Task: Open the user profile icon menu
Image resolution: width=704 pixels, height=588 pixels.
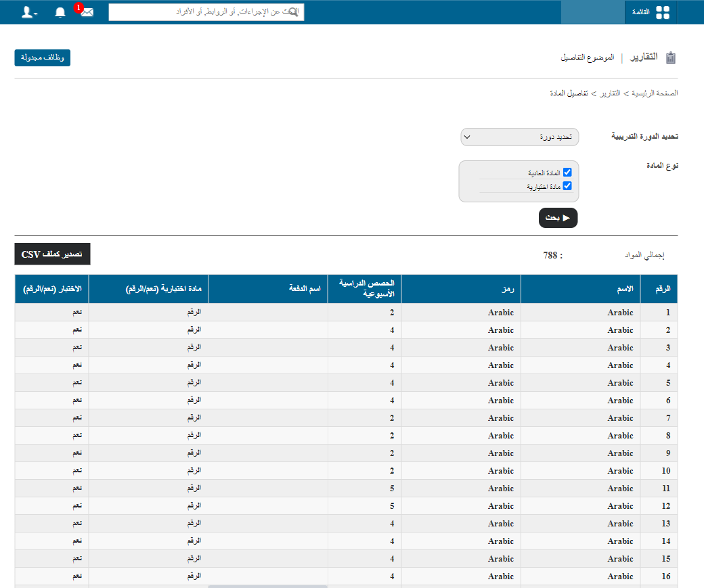Action: 29,12
